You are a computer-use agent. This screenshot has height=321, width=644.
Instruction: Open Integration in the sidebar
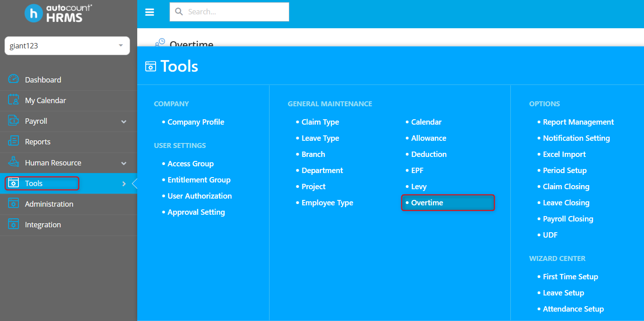[x=43, y=225]
